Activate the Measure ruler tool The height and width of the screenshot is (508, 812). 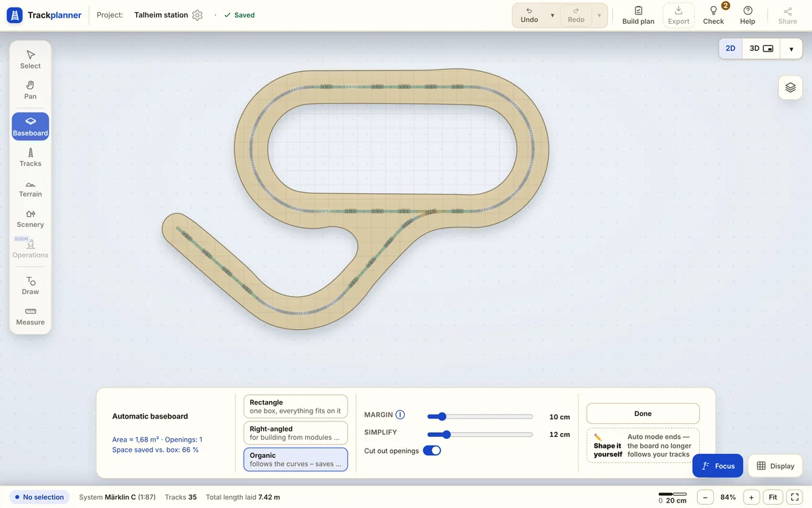pyautogui.click(x=30, y=316)
